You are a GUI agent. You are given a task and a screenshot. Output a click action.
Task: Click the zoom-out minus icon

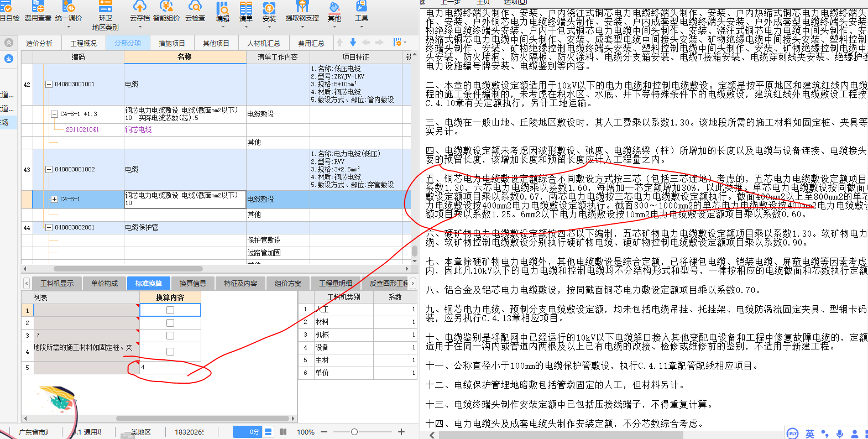pos(324,432)
